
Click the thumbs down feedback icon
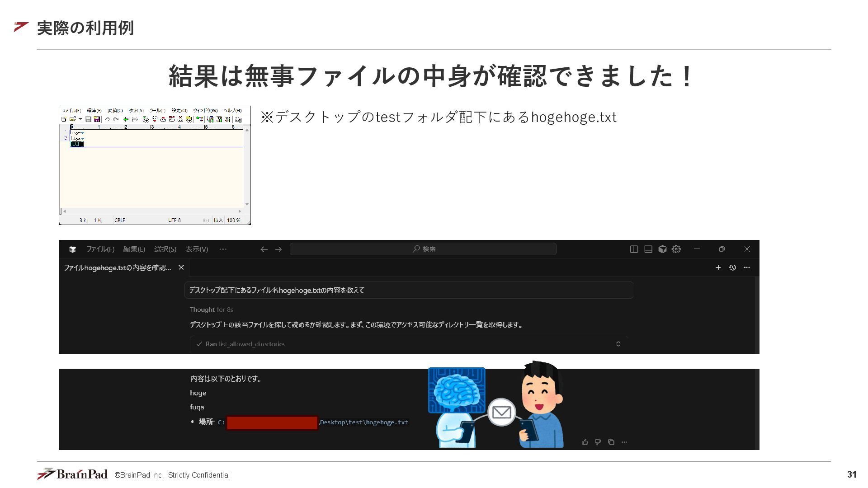click(x=598, y=442)
